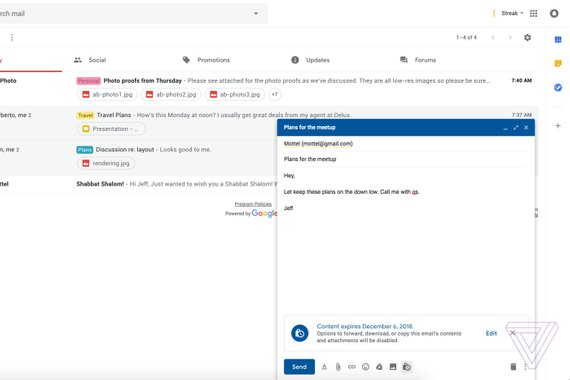Viewport: 570px width, 380px height.
Task: Open the Keep notes side panel icon
Action: coord(558,63)
